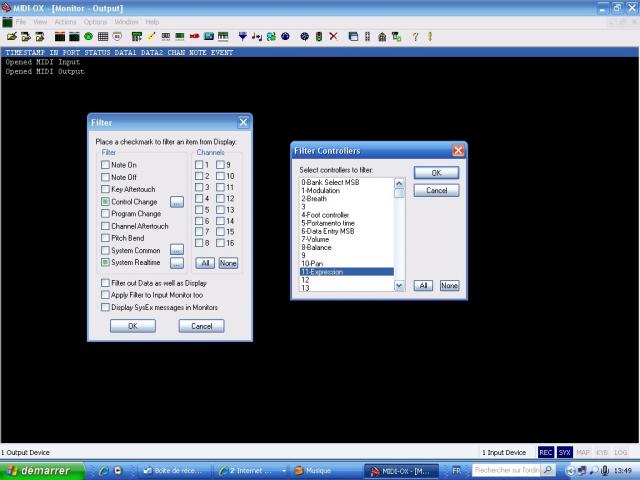
Task: Open the ellipsis button beside System Common
Action: 177,250
